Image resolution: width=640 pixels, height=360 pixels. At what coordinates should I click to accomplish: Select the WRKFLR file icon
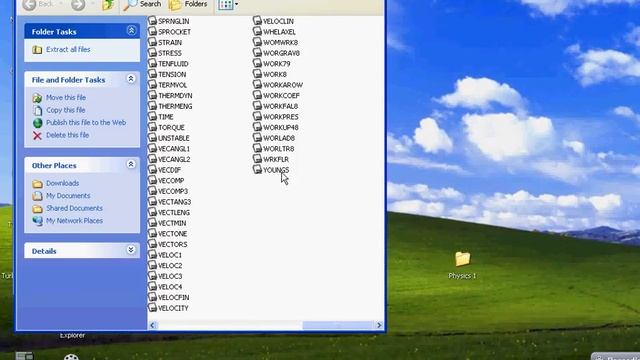pyautogui.click(x=257, y=158)
